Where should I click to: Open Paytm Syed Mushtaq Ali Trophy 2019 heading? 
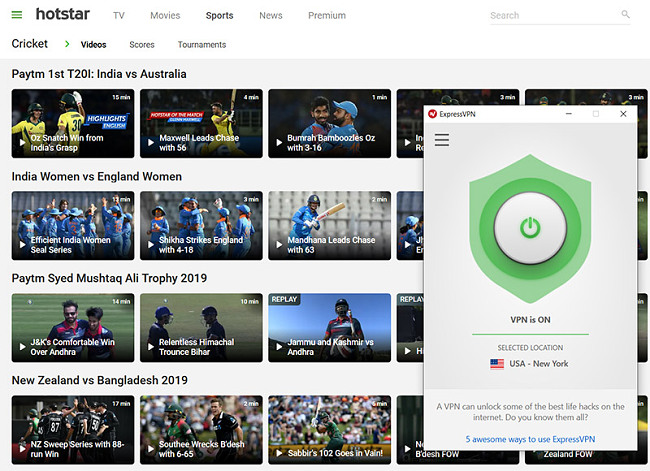tap(109, 278)
